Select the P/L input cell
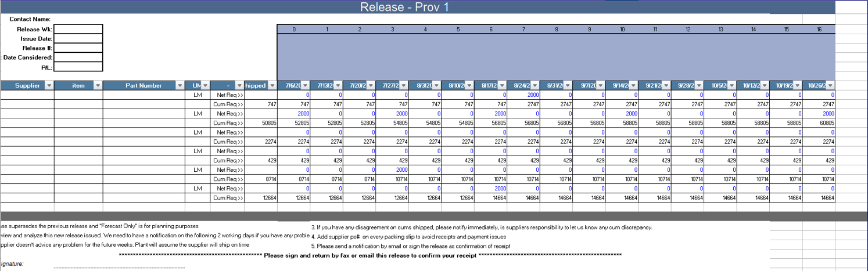This screenshot has height=271, width=868. click(78, 67)
